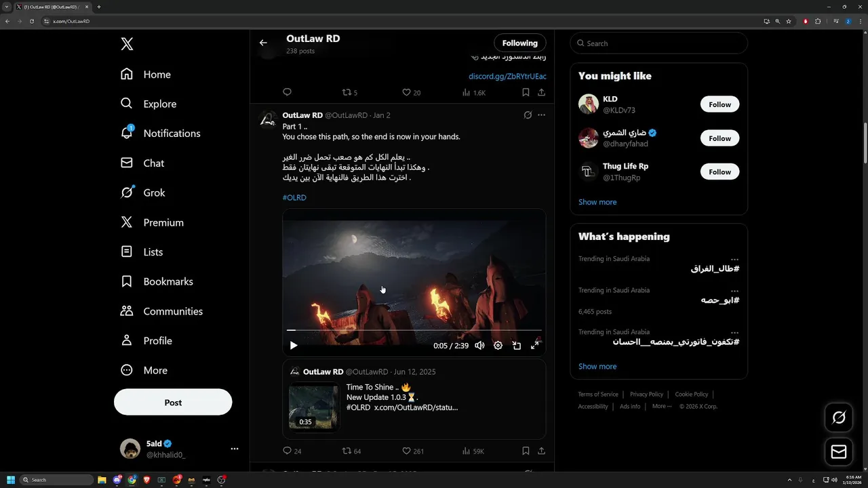Expand footer More links

661,407
